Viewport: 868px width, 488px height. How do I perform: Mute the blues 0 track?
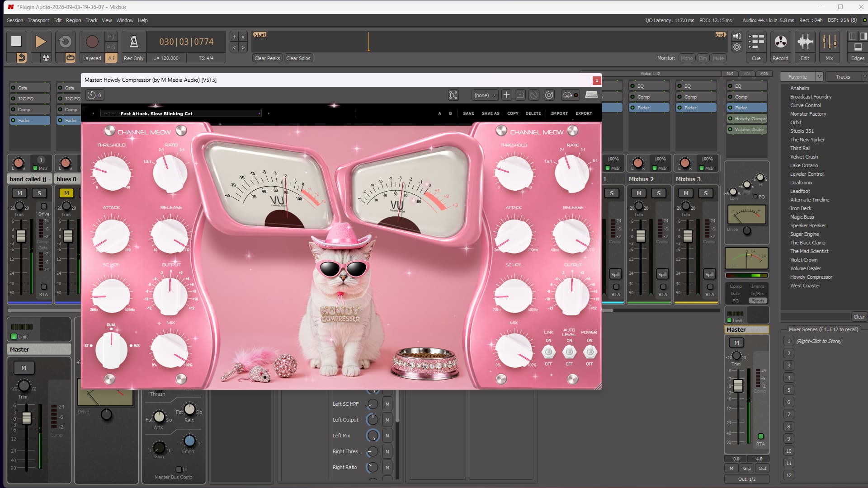[66, 193]
